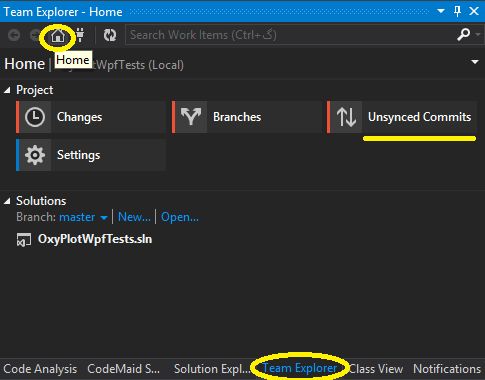This screenshot has height=380, width=485.
Task: Open the Branches tile
Action: tap(247, 117)
